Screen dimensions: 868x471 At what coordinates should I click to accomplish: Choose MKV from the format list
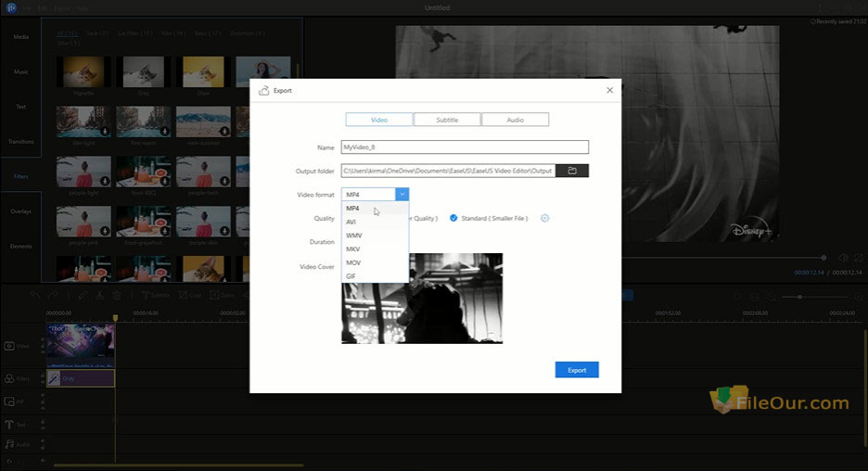pos(375,249)
